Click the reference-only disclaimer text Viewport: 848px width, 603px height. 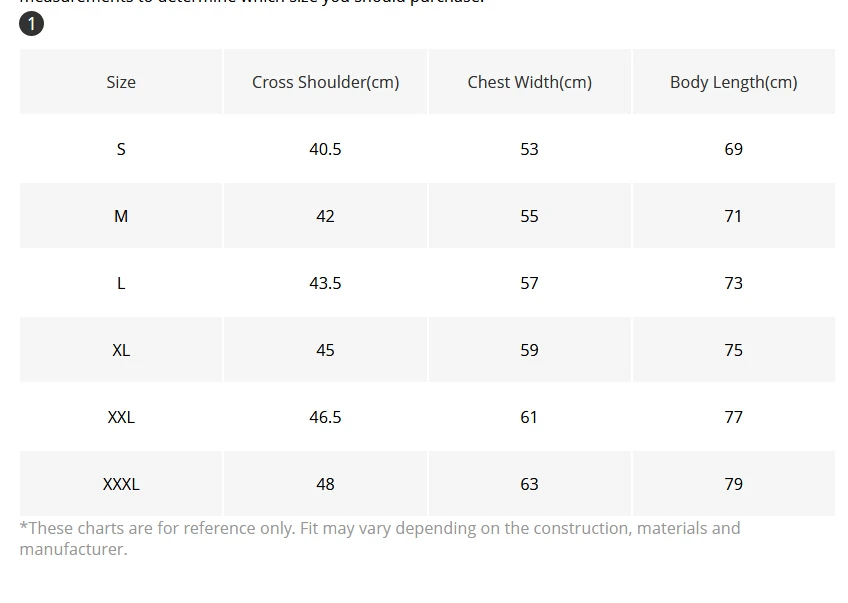pos(380,539)
